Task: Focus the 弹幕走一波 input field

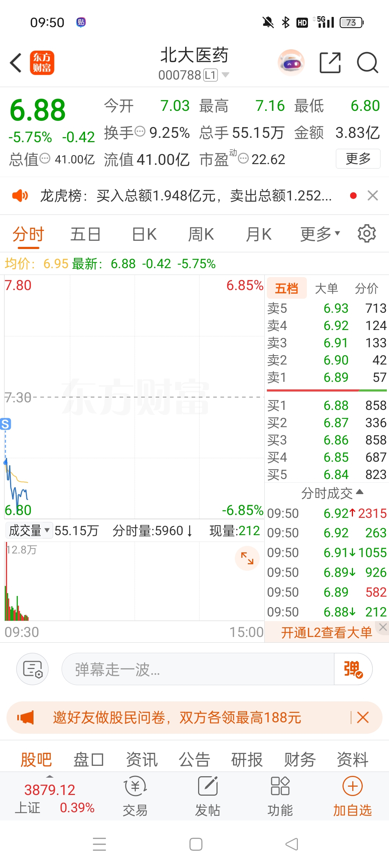Action: [x=198, y=669]
